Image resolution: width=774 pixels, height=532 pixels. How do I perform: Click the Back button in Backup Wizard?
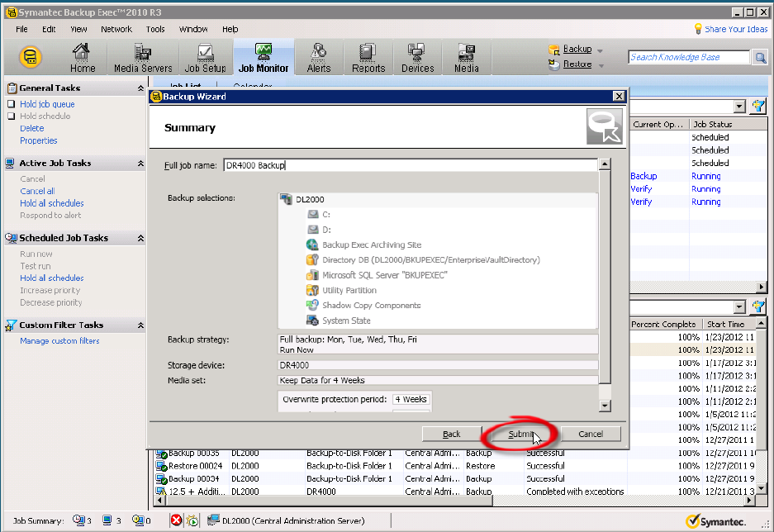(x=451, y=434)
